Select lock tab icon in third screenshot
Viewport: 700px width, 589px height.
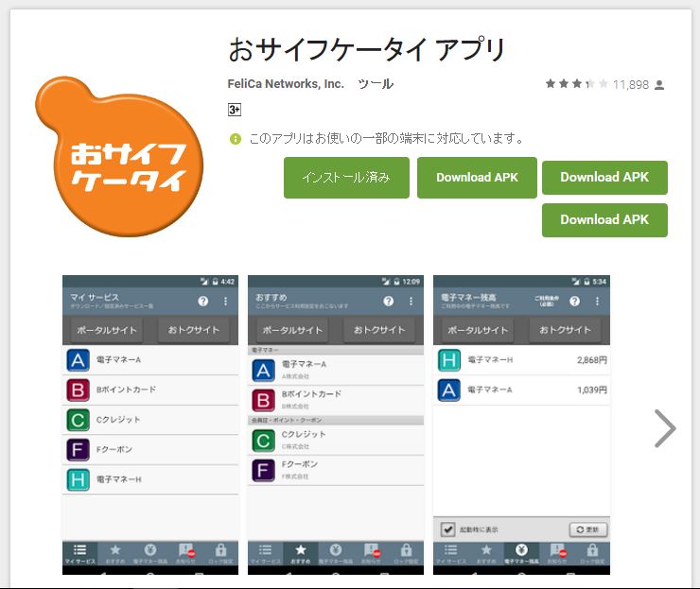tap(592, 553)
